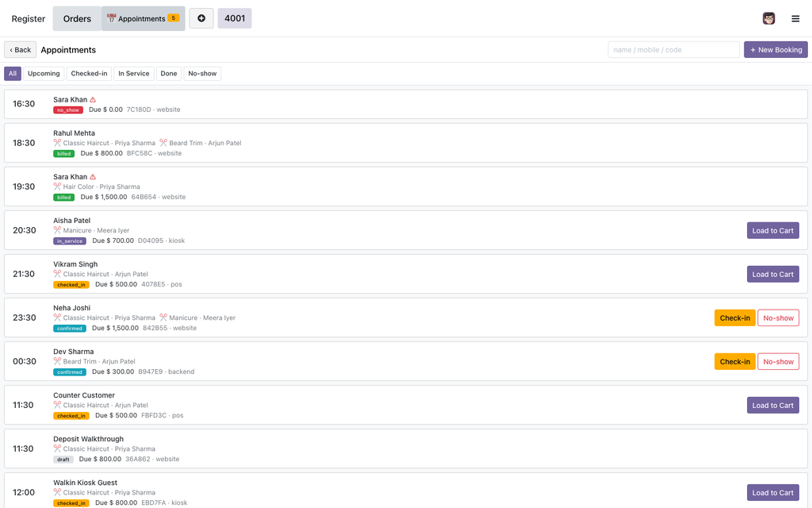Click warning icon beside Sara Khan at 16:30

coord(93,99)
